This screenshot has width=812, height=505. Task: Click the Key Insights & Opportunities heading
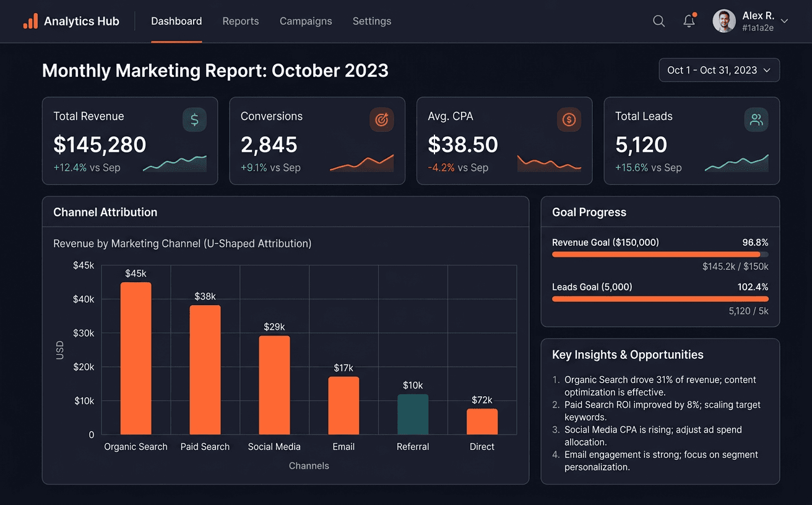point(628,355)
